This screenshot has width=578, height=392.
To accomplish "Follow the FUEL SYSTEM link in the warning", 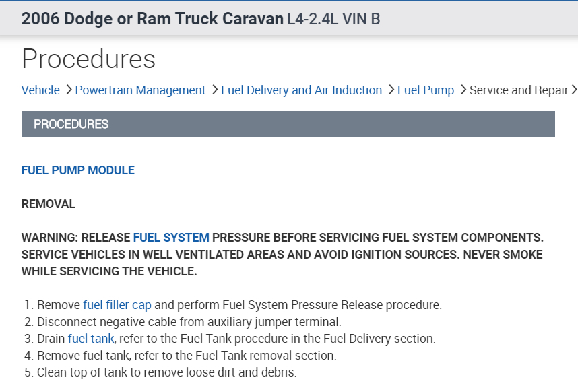I will (x=171, y=237).
